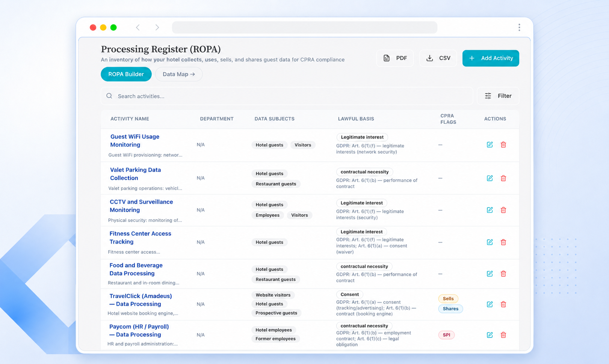Click the Hotel employees tag
The image size is (609, 364).
coord(274,330)
